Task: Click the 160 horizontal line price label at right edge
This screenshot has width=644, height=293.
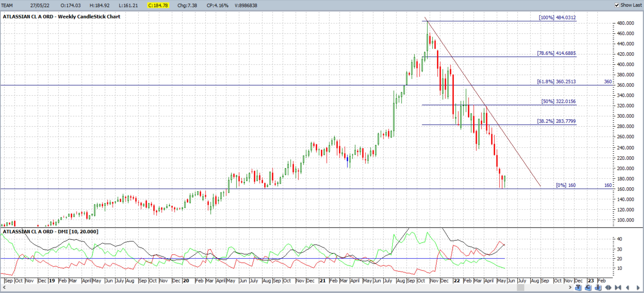Action: [x=608, y=185]
